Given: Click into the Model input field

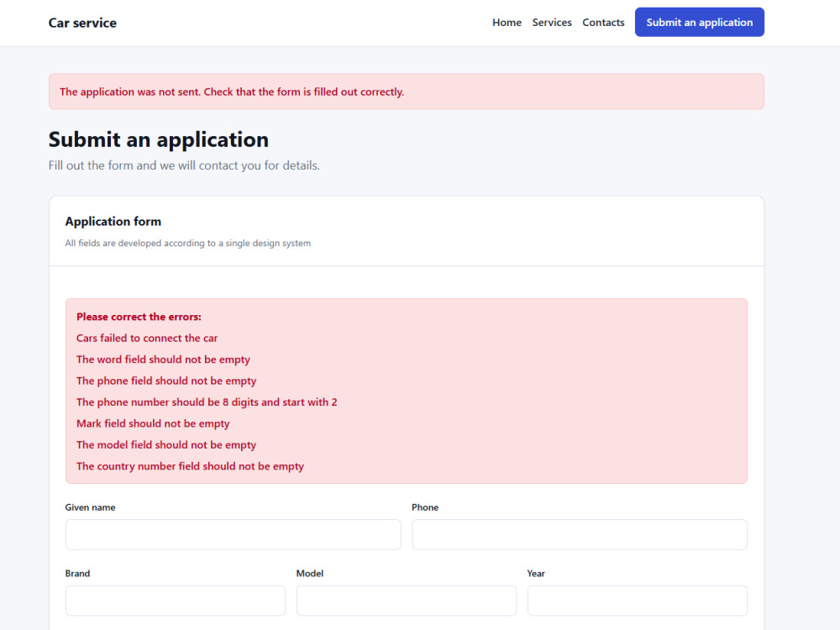Looking at the screenshot, I should (x=406, y=601).
